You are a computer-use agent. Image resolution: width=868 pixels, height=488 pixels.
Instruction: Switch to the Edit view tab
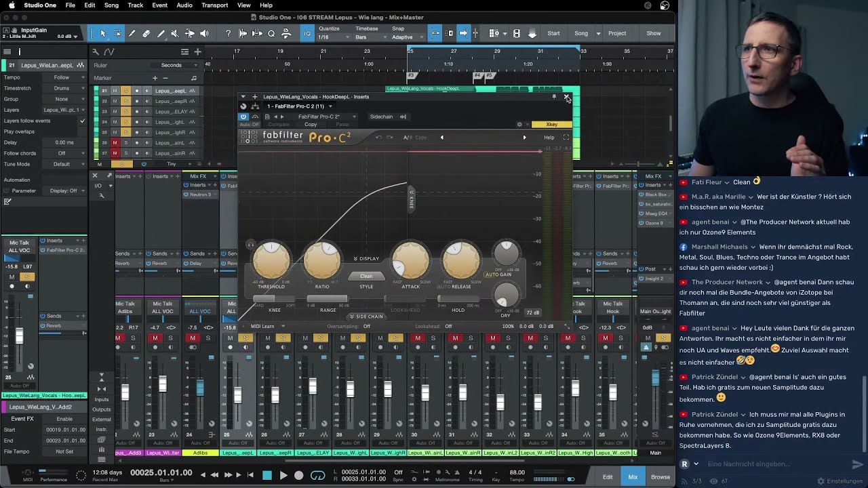(x=608, y=476)
